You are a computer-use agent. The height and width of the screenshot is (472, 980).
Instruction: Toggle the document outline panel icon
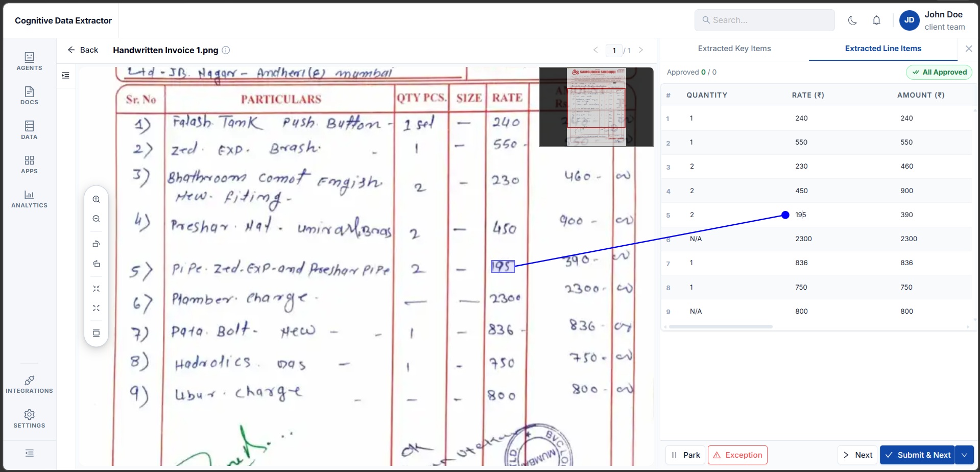(x=66, y=76)
